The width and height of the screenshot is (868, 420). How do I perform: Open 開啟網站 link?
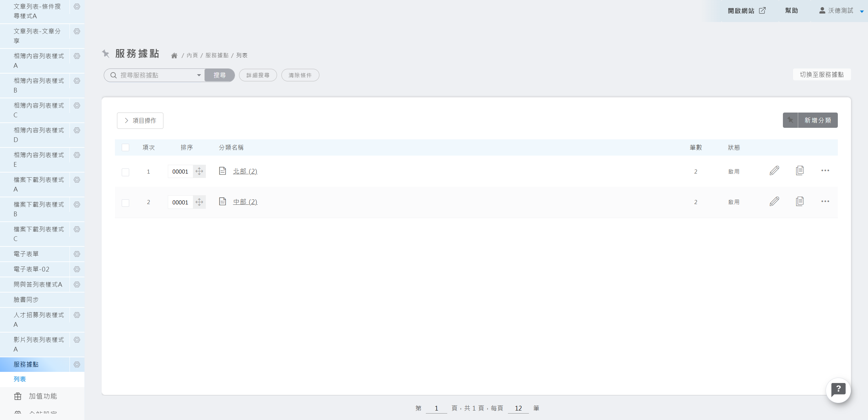(x=747, y=11)
